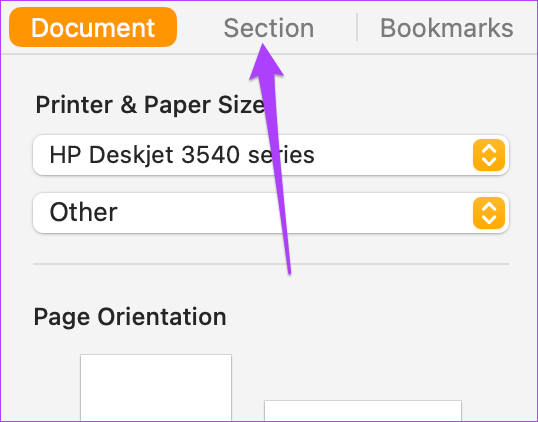Open the Bookmarks tab
Viewport: 538px width, 422px height.
pos(446,28)
